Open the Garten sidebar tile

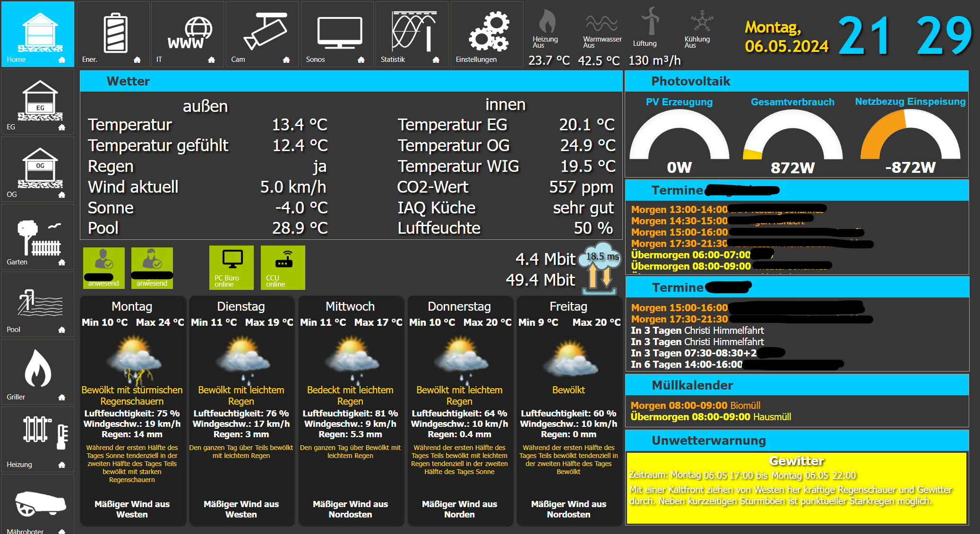[38, 237]
